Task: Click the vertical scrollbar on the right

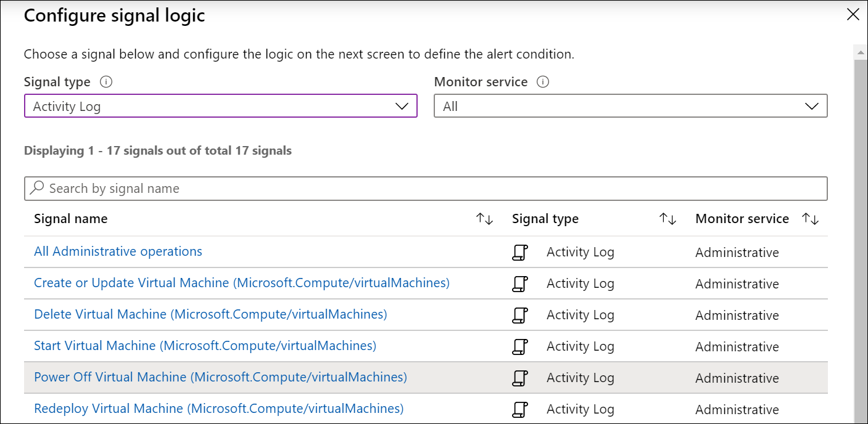Action: tap(860, 234)
